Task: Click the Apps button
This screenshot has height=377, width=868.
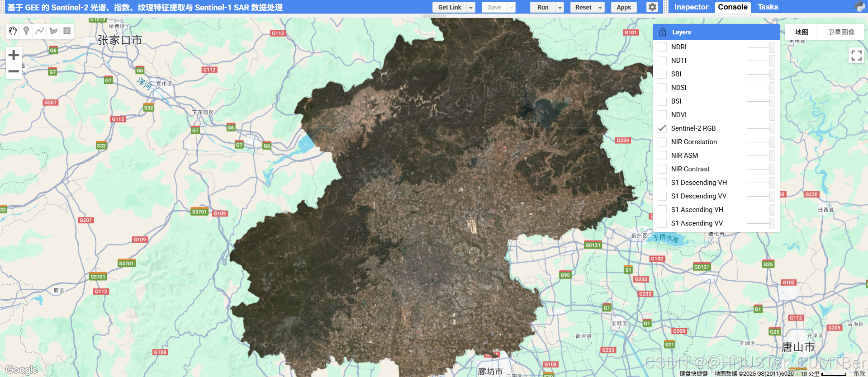Action: [x=623, y=7]
